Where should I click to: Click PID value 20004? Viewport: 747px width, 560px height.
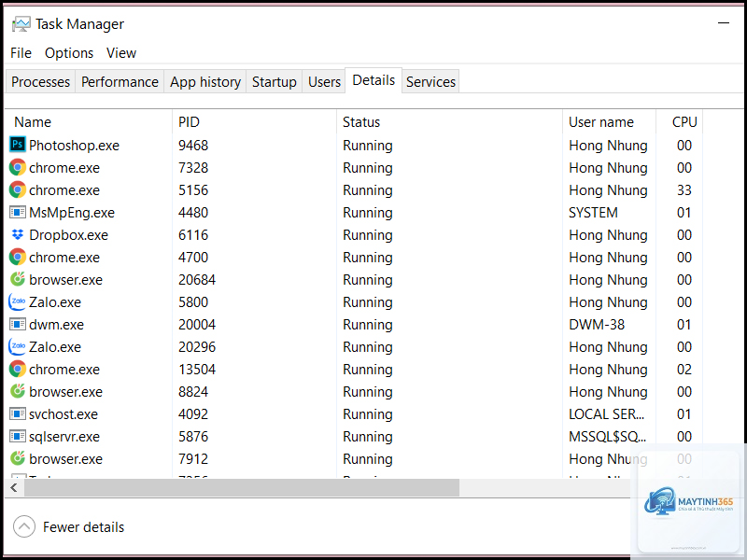click(x=197, y=324)
